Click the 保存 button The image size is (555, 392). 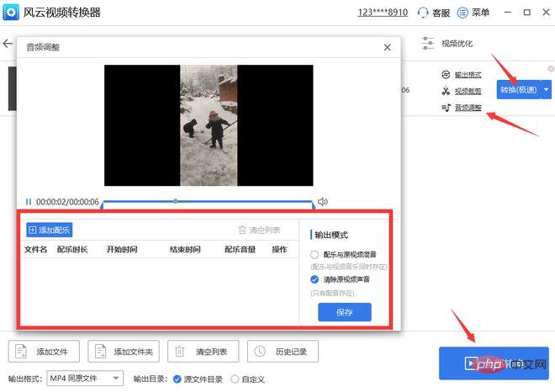[345, 312]
